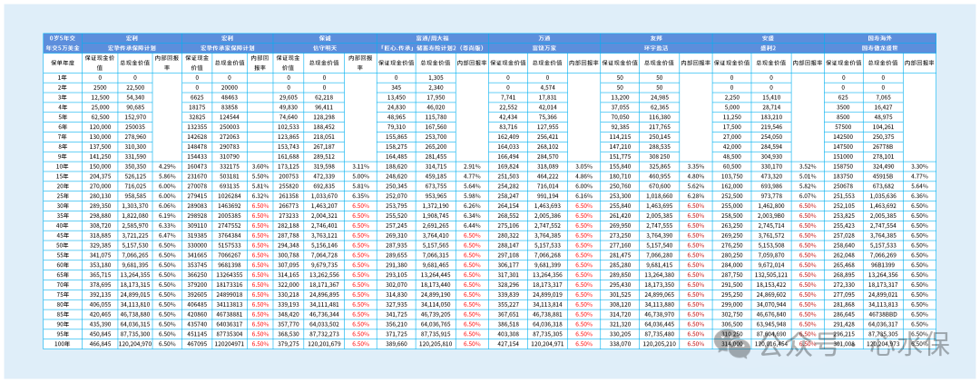The width and height of the screenshot is (980, 383).
Task: Select the return rate '3.60%'
Action: pyautogui.click(x=260, y=167)
